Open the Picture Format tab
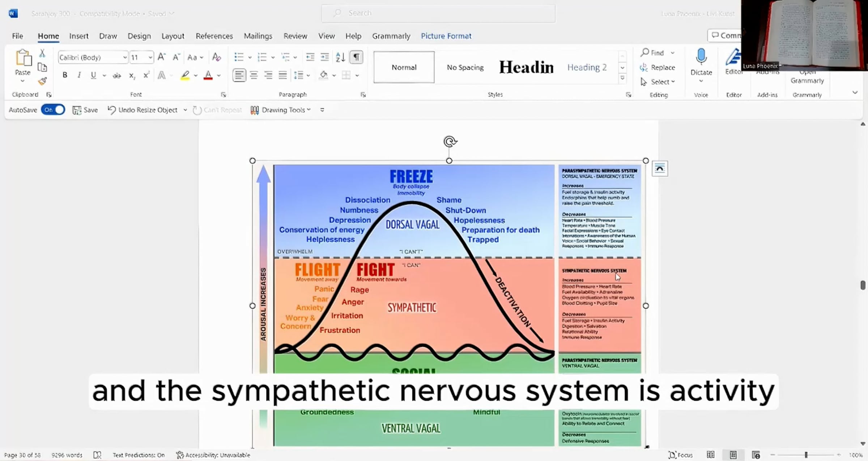This screenshot has height=461, width=868. tap(446, 36)
